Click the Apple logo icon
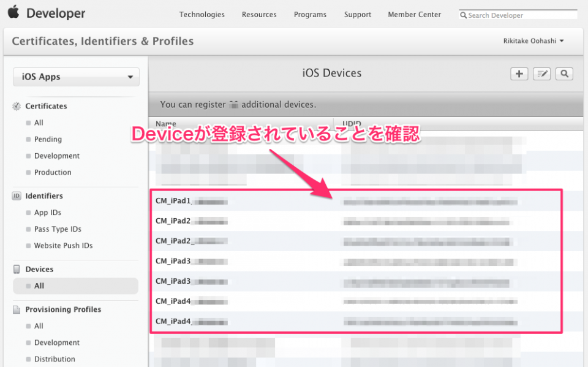The image size is (588, 367). click(x=13, y=12)
